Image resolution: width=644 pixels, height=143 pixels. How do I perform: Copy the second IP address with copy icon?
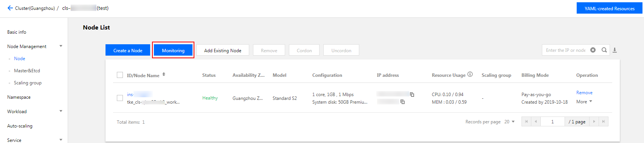403,102
